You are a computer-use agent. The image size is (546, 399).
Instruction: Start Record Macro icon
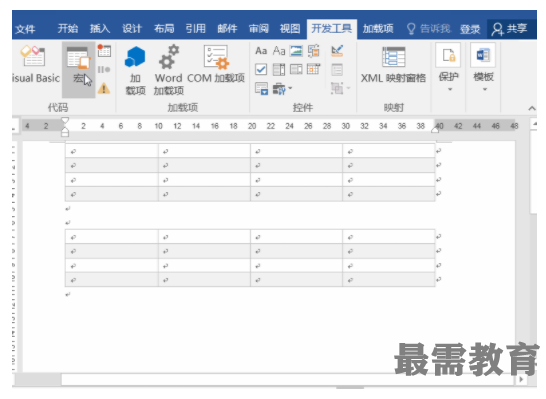pos(104,51)
